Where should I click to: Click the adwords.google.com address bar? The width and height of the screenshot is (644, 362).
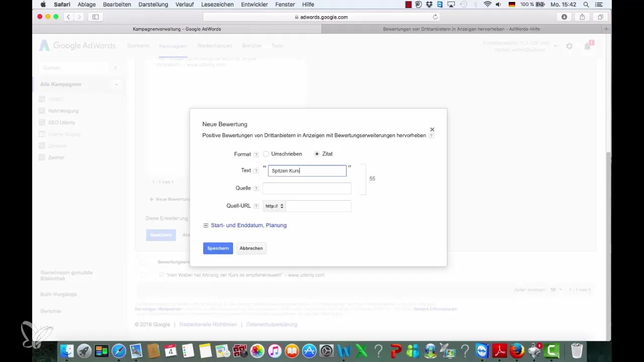click(x=321, y=17)
